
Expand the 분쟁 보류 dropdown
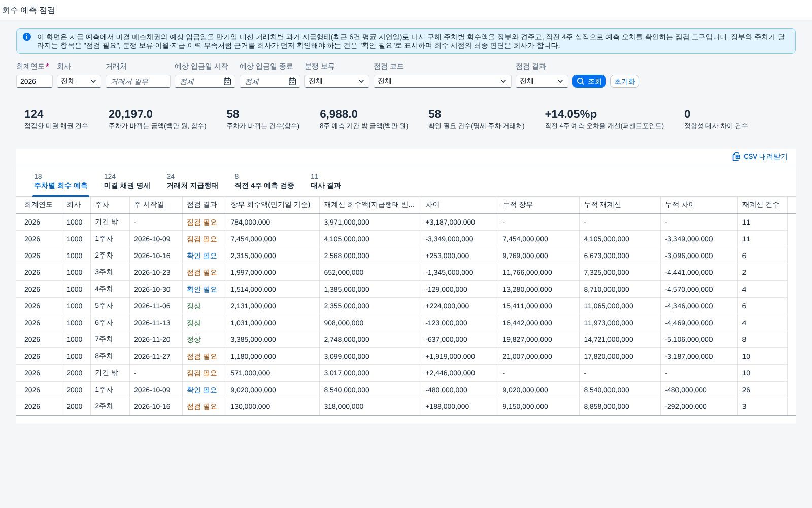(337, 81)
